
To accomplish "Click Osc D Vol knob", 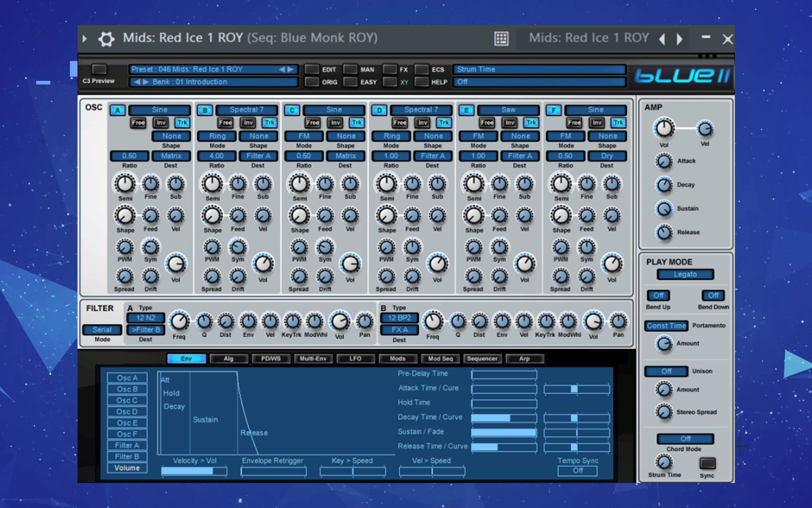I will click(x=437, y=264).
